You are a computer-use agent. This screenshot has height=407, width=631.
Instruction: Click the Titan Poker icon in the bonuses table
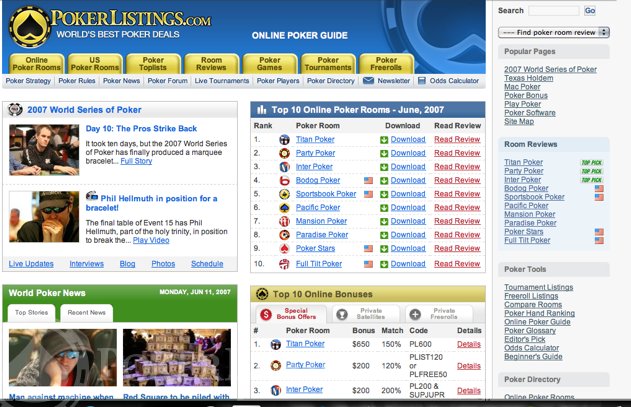pyautogui.click(x=276, y=344)
